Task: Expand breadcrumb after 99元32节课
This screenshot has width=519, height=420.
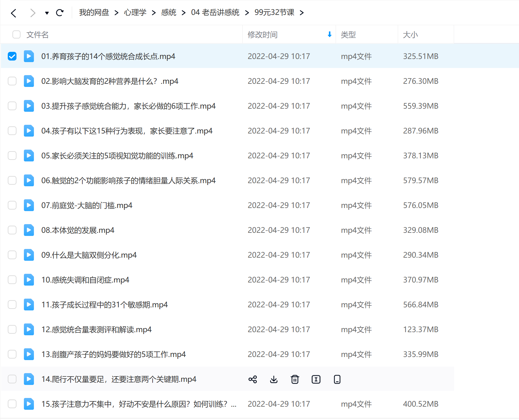Action: click(301, 13)
